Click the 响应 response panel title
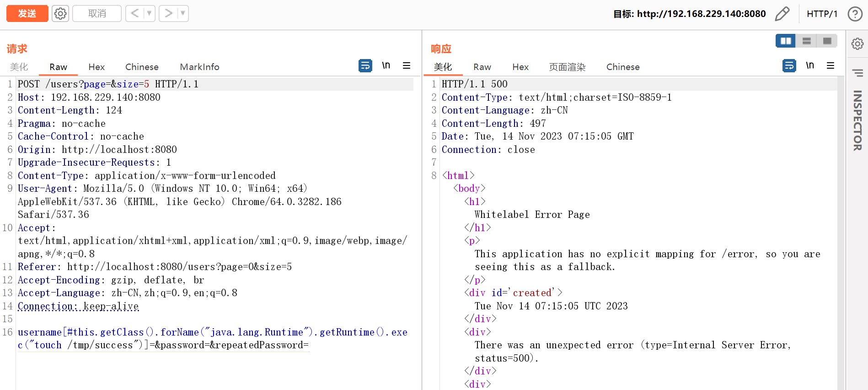Screen dimensions: 868x390 pos(441,49)
